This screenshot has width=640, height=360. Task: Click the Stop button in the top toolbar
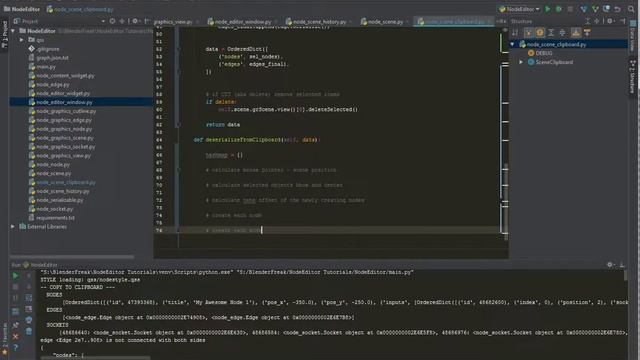[x=570, y=9]
